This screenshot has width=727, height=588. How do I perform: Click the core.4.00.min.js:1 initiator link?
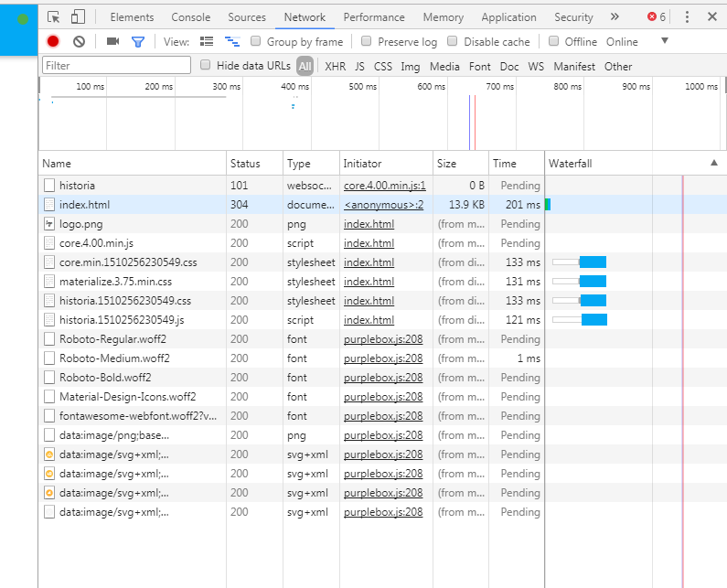[384, 186]
